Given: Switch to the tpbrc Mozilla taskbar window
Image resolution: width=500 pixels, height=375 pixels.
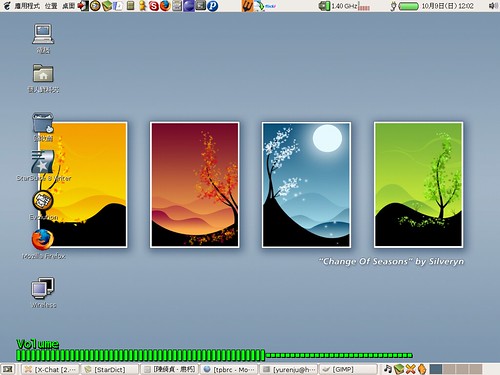Looking at the screenshot, I should pos(229,369).
